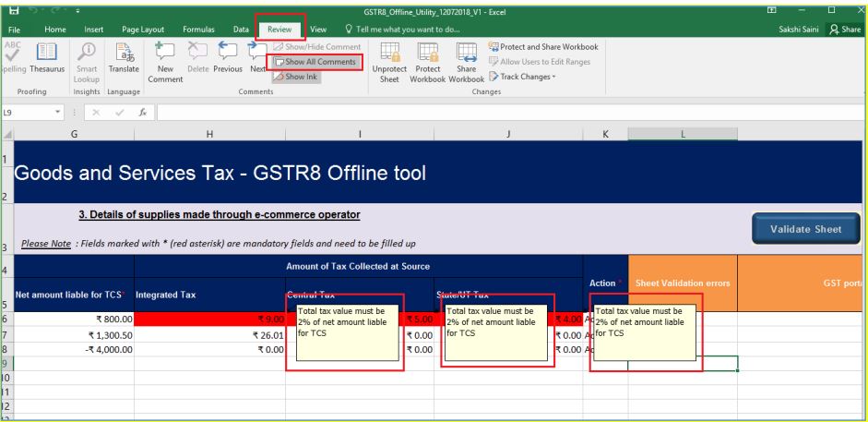Viewport: 868px width, 422px height.
Task: Click Show/Hide Comment
Action: tap(317, 47)
